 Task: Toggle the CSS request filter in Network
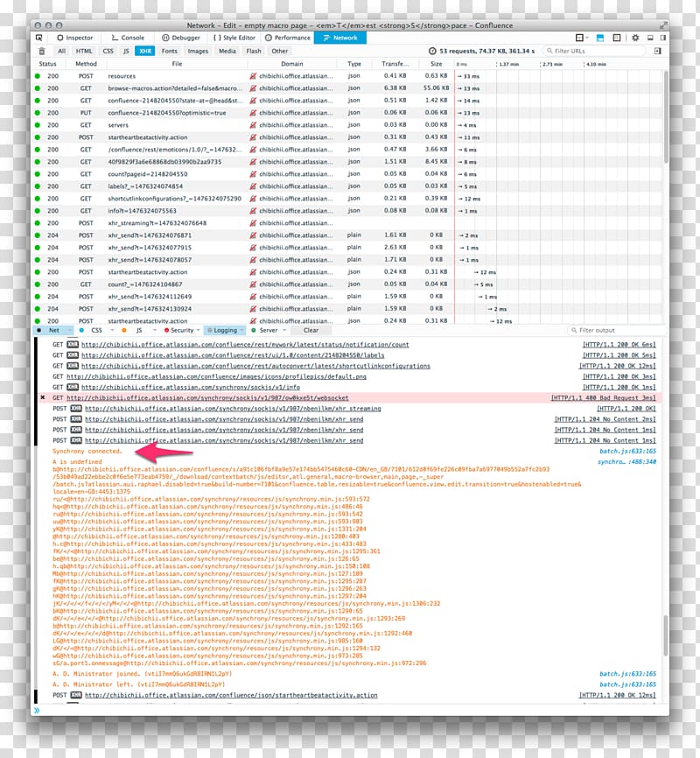tap(108, 51)
